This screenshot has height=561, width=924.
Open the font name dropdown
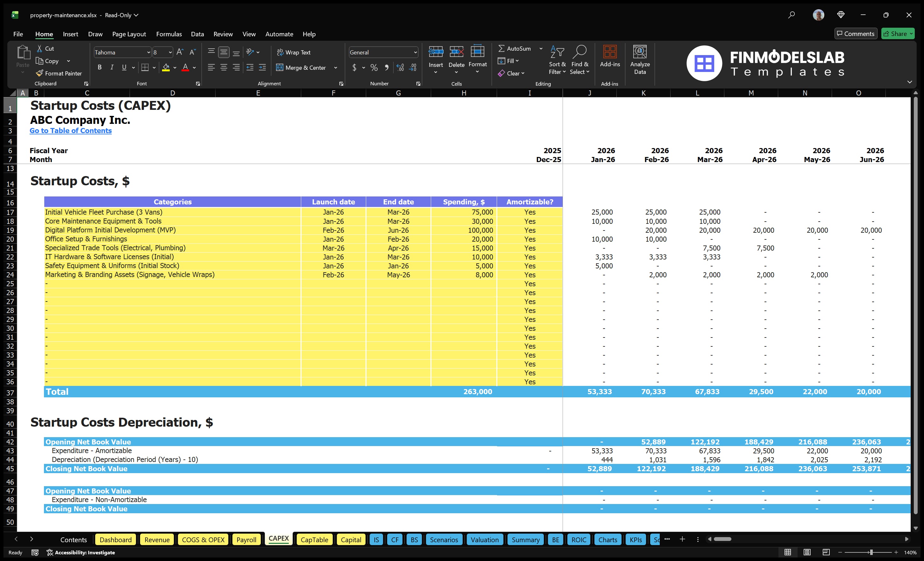(148, 52)
